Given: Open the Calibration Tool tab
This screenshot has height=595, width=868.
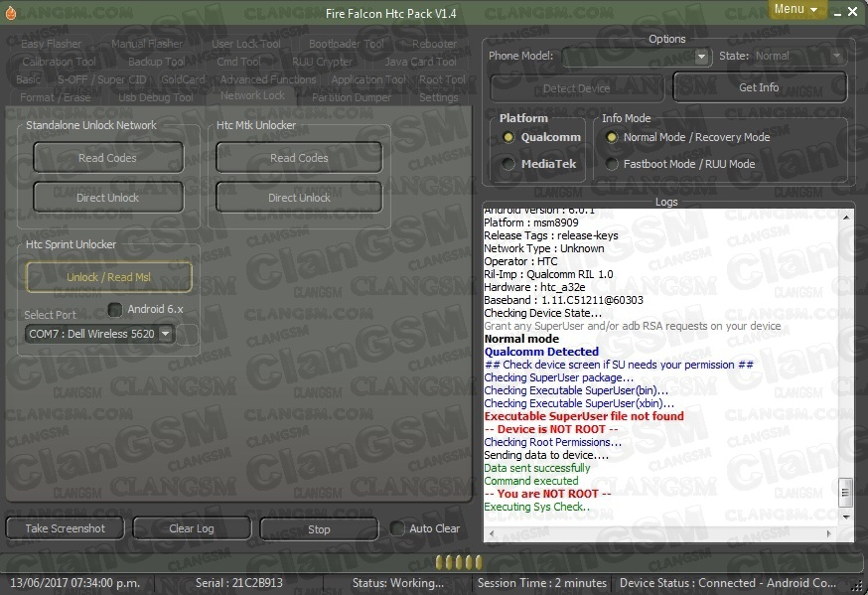Looking at the screenshot, I should coord(59,62).
